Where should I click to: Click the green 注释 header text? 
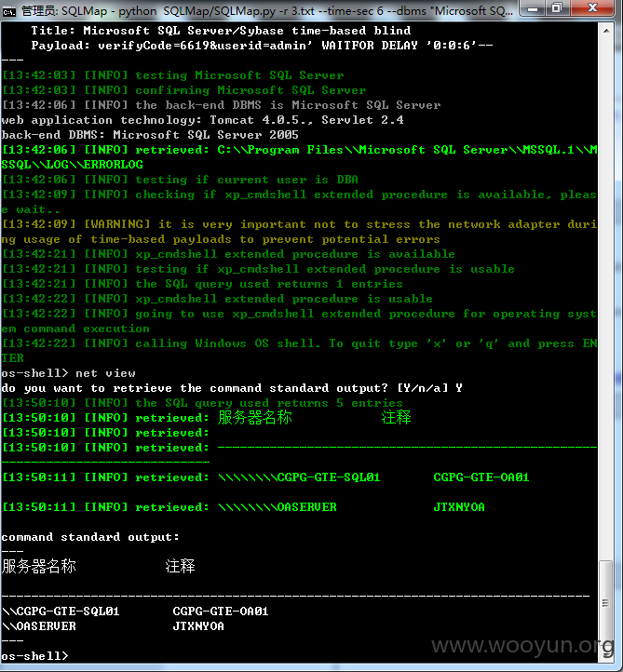pos(396,417)
